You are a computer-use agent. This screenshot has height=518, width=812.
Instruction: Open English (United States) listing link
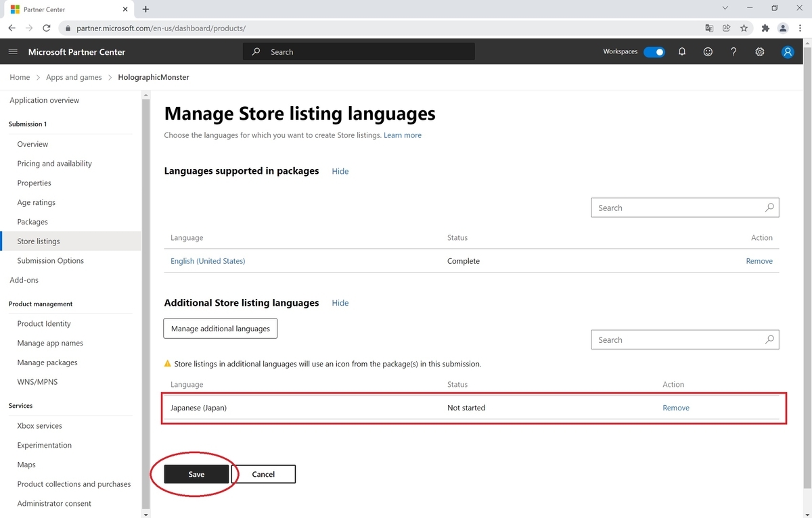[x=208, y=261]
